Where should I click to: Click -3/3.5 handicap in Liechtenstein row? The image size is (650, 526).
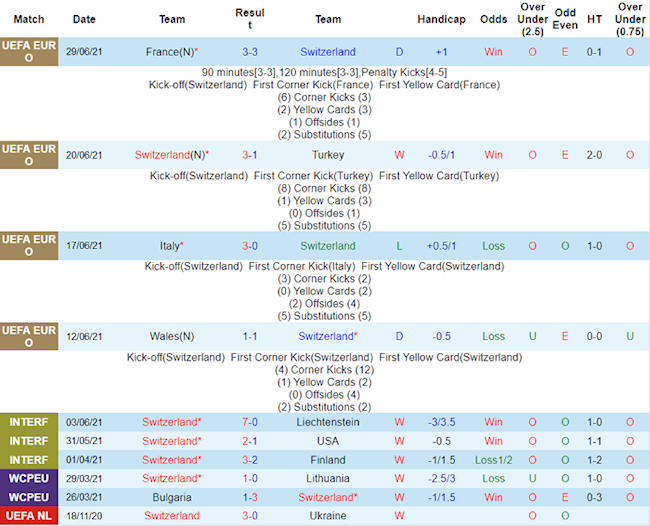441,422
